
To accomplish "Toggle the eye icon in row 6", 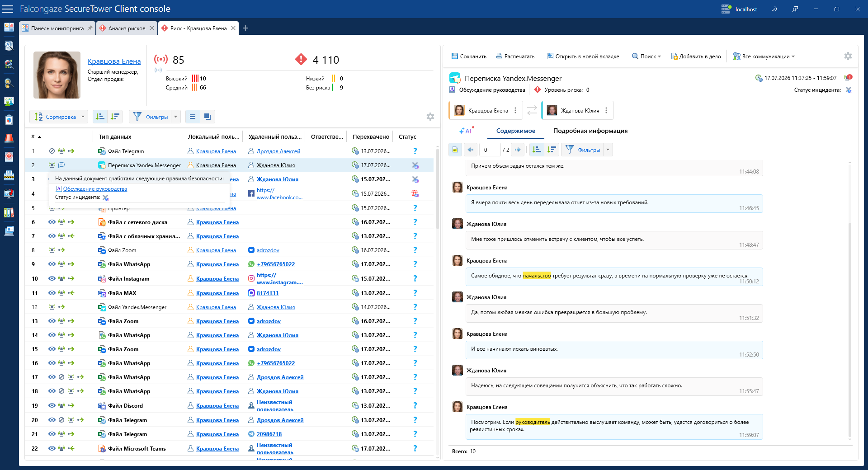I will point(52,222).
